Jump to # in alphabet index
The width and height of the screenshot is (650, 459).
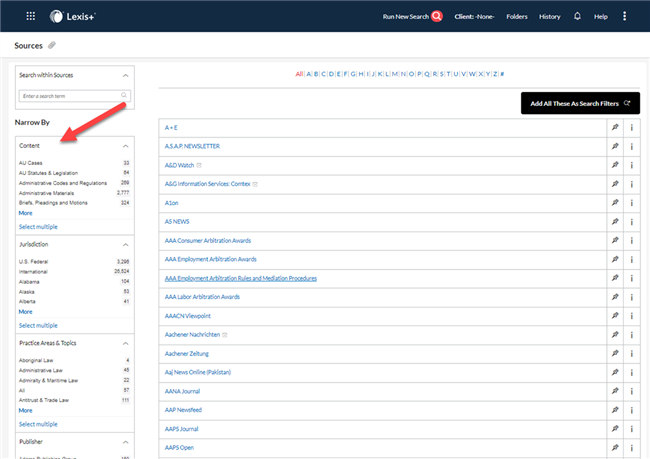pyautogui.click(x=502, y=74)
